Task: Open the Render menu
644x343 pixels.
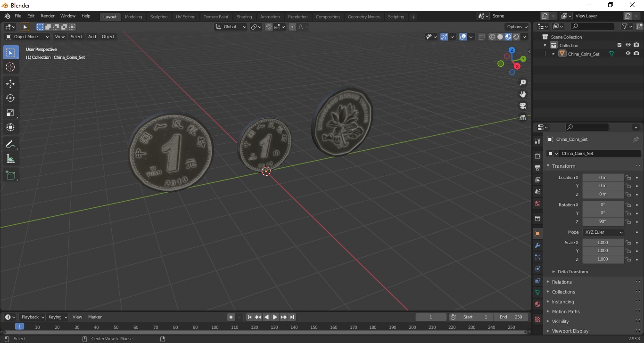Action: [47, 16]
